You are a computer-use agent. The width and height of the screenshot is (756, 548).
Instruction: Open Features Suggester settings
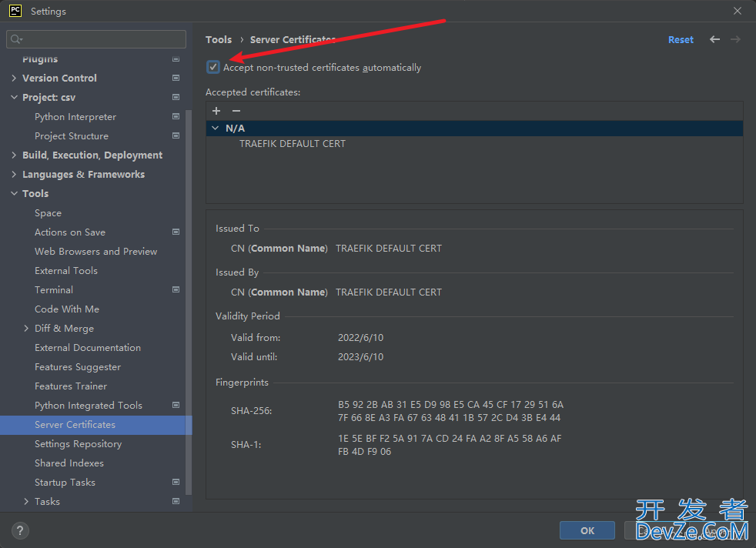pos(78,367)
